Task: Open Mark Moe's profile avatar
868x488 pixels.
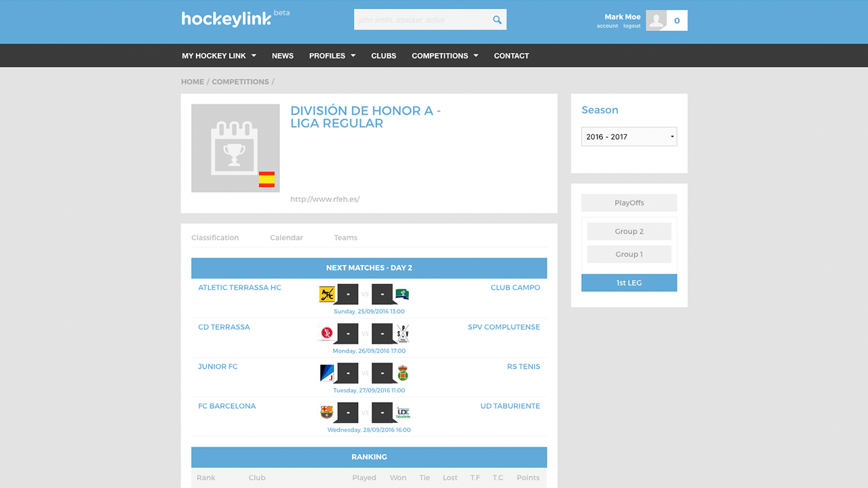Action: tap(656, 20)
